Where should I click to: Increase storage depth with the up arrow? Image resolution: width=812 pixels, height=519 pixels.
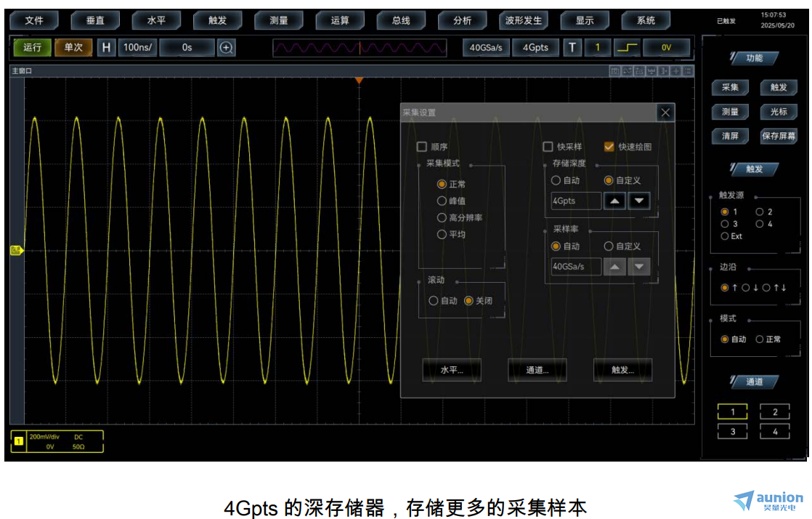pos(614,201)
